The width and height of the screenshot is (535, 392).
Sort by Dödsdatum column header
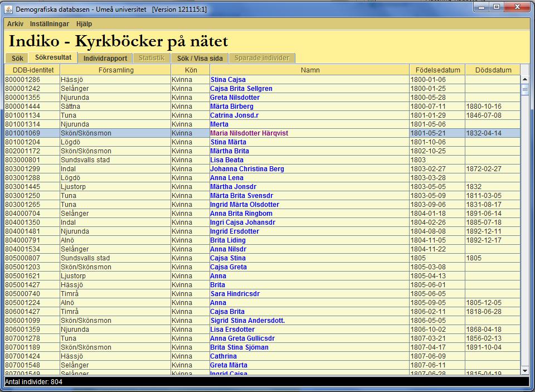[493, 70]
